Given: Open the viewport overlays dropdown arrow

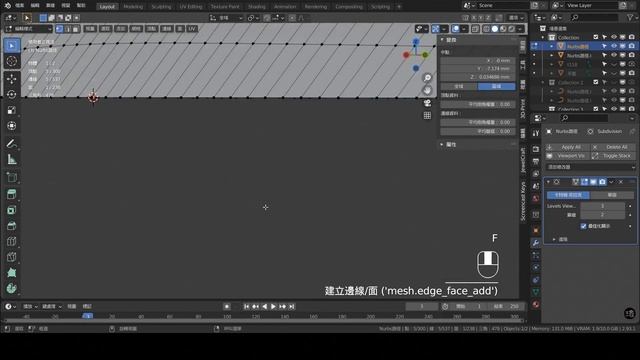Looking at the screenshot, I should (x=464, y=29).
